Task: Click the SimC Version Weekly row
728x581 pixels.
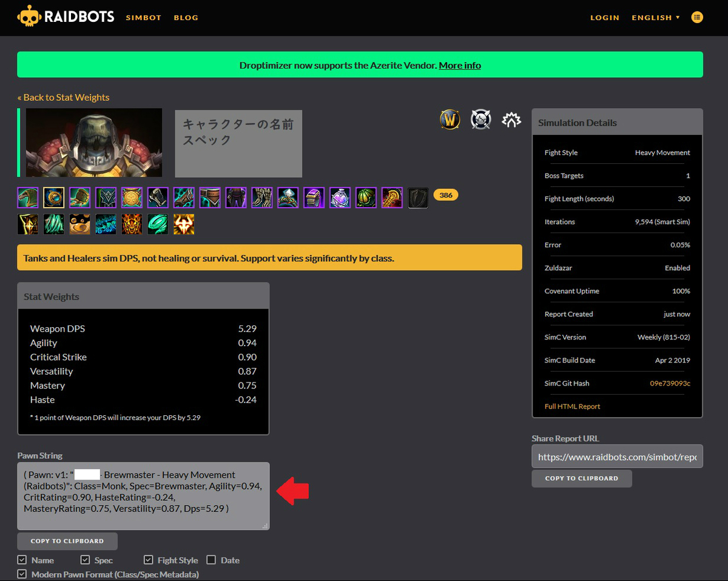Action: click(618, 337)
